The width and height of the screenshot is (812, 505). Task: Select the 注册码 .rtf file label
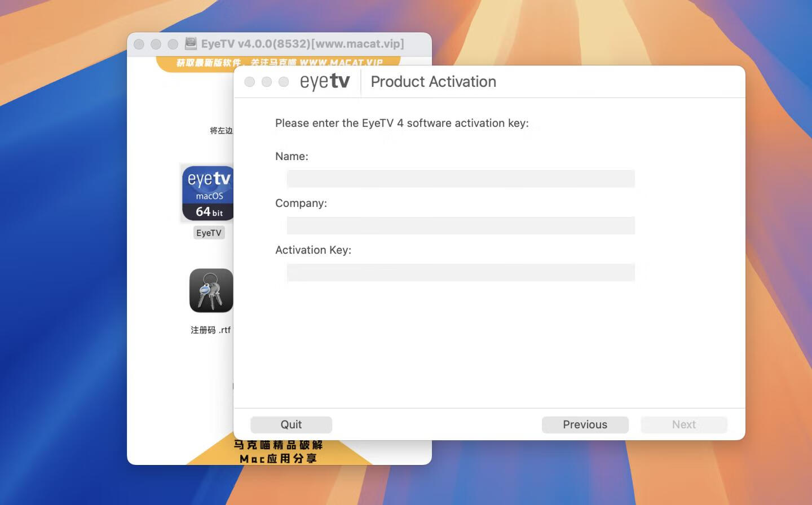click(x=211, y=330)
